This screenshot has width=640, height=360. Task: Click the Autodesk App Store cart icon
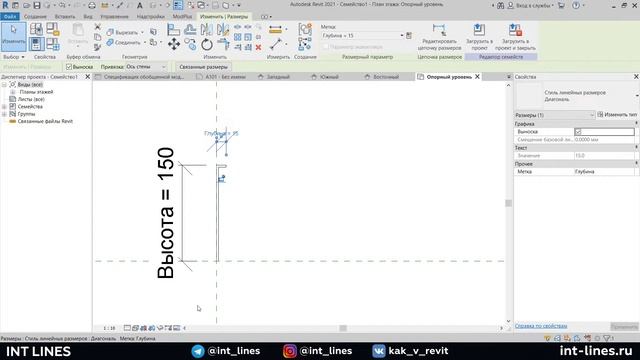(561, 5)
